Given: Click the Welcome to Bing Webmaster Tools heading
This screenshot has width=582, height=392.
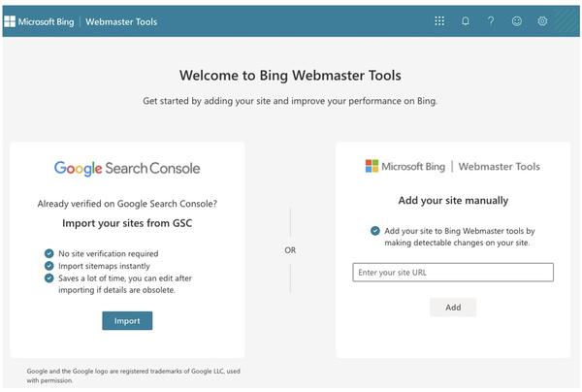Looking at the screenshot, I should click(290, 76).
